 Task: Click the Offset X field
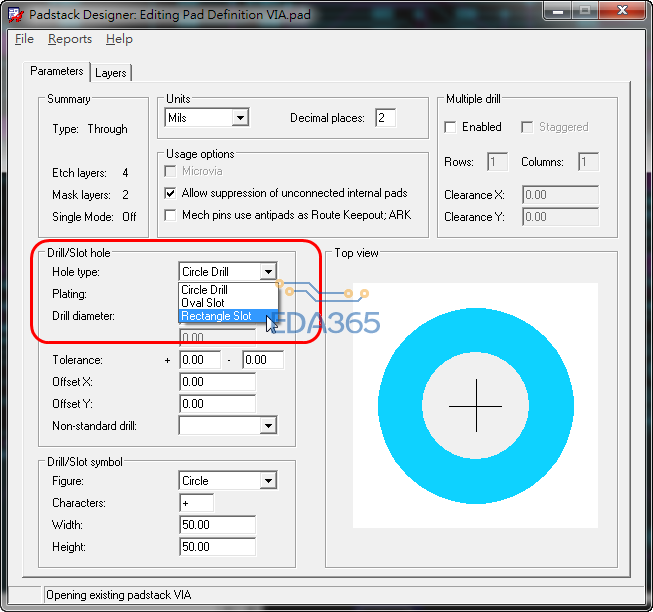point(217,382)
